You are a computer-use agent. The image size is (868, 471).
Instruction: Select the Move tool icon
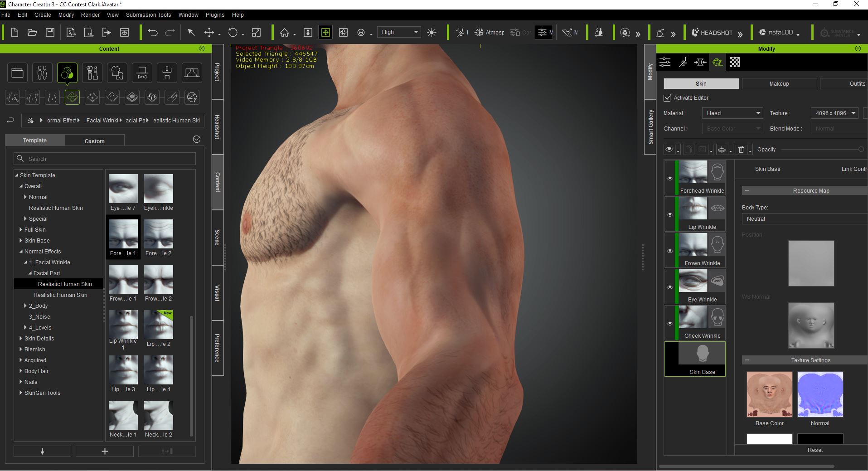(x=209, y=32)
